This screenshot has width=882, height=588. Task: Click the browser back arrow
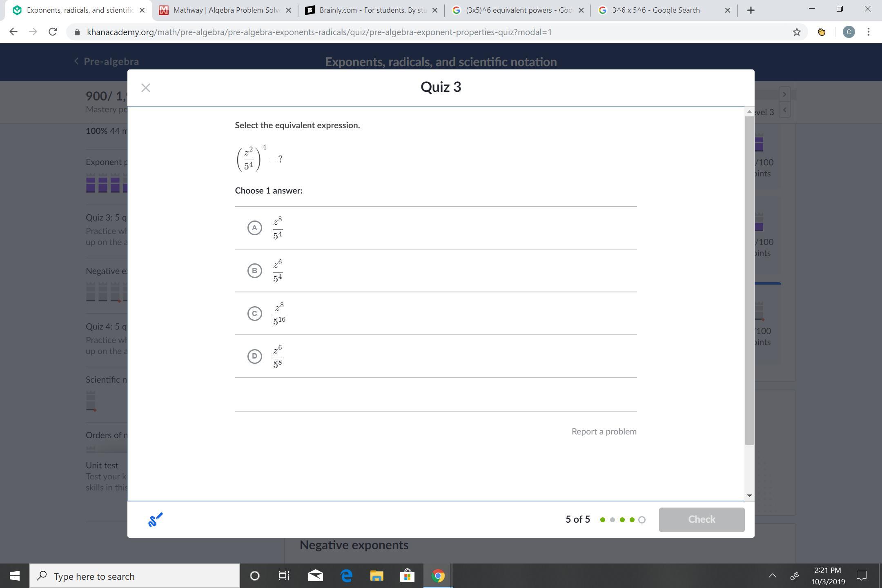click(13, 32)
